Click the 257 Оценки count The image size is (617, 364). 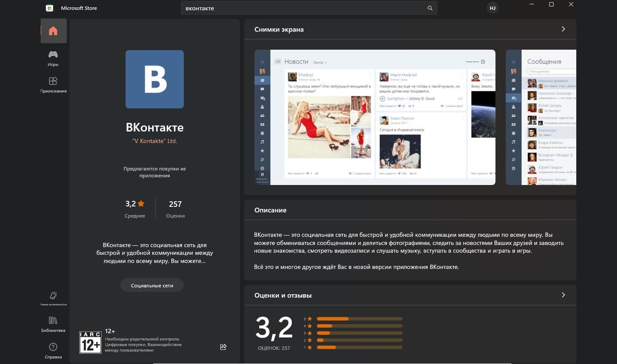175,209
